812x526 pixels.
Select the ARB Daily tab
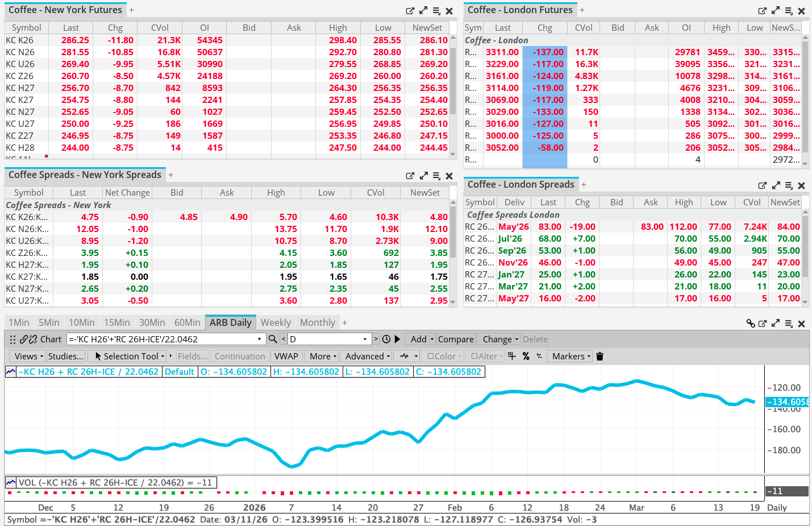pos(231,322)
